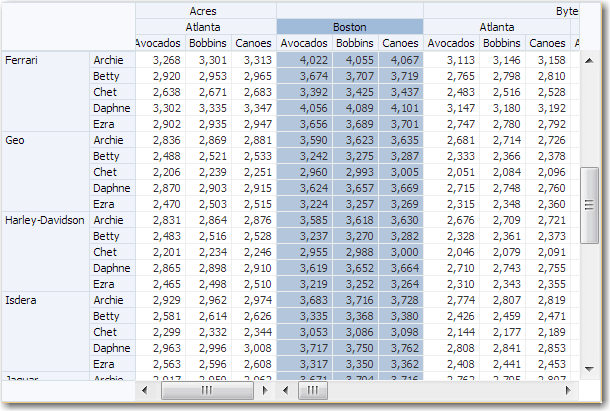Viewport: 610px width, 411px height.
Task: Click the cell with value 2,355
Action: [547, 284]
